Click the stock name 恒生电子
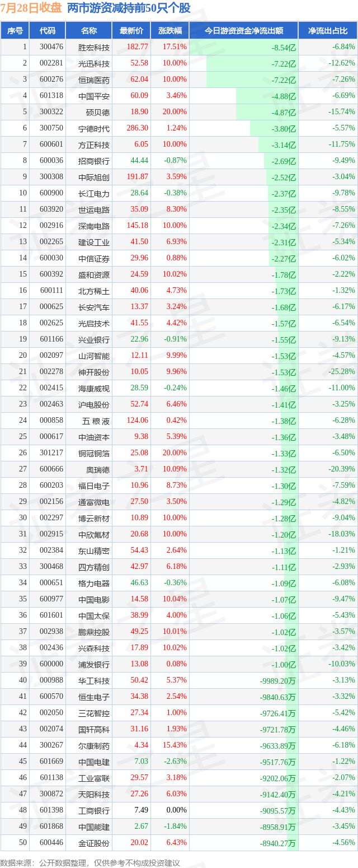This screenshot has height=868, width=358. point(94,697)
